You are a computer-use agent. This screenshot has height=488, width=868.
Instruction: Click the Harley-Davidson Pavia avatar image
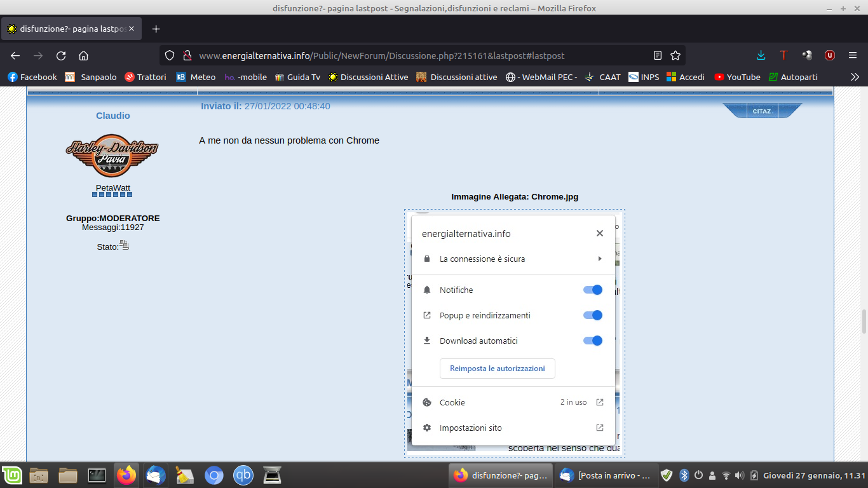tap(112, 155)
